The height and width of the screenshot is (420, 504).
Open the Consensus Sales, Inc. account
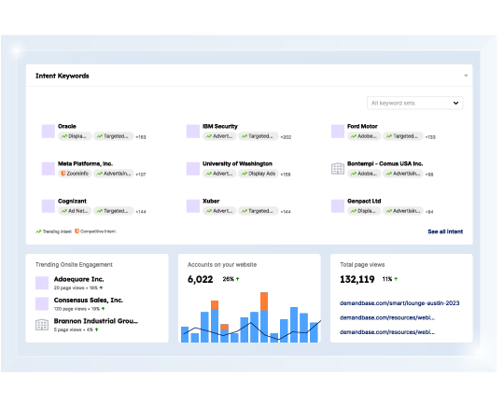pos(89,301)
